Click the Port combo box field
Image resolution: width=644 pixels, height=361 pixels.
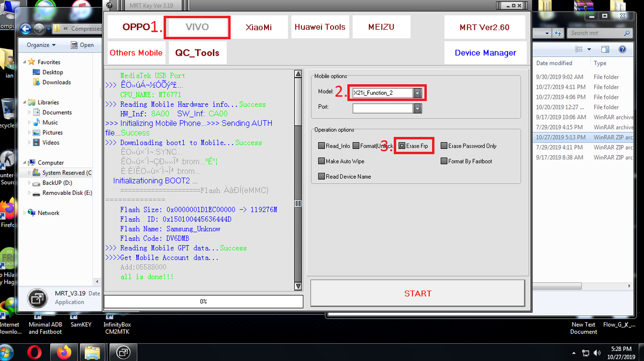point(383,108)
